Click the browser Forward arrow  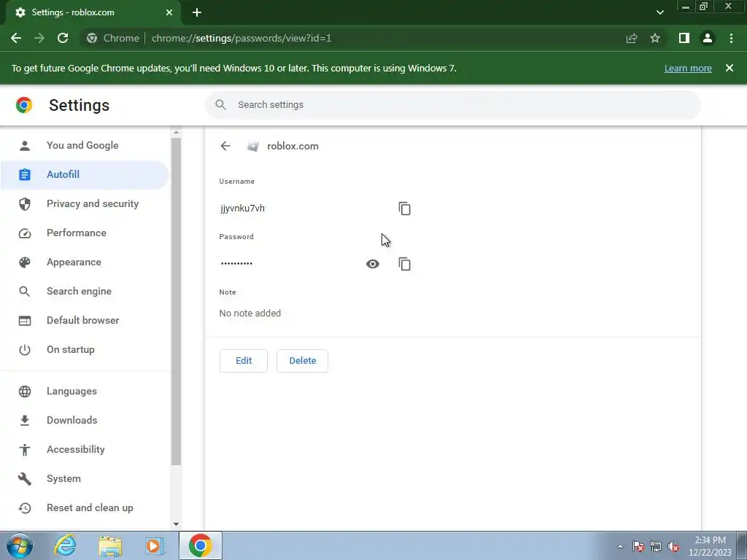coord(39,38)
